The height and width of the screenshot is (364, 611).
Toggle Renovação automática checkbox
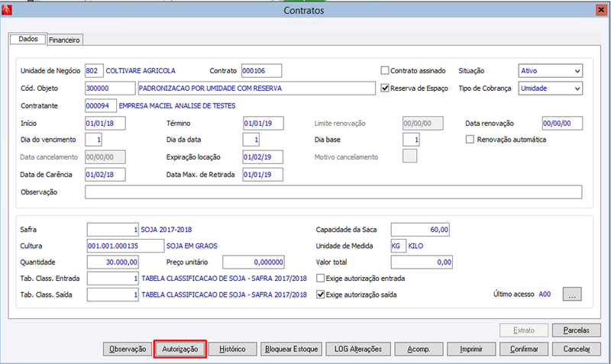tap(470, 140)
